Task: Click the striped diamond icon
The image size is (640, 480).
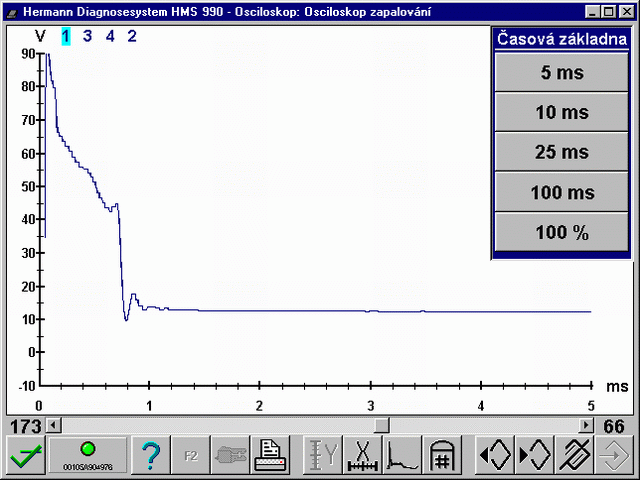Action: (575, 457)
